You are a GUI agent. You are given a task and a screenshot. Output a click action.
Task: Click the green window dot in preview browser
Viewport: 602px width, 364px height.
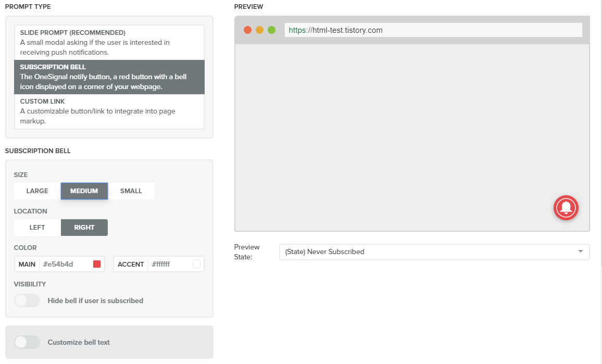point(271,30)
